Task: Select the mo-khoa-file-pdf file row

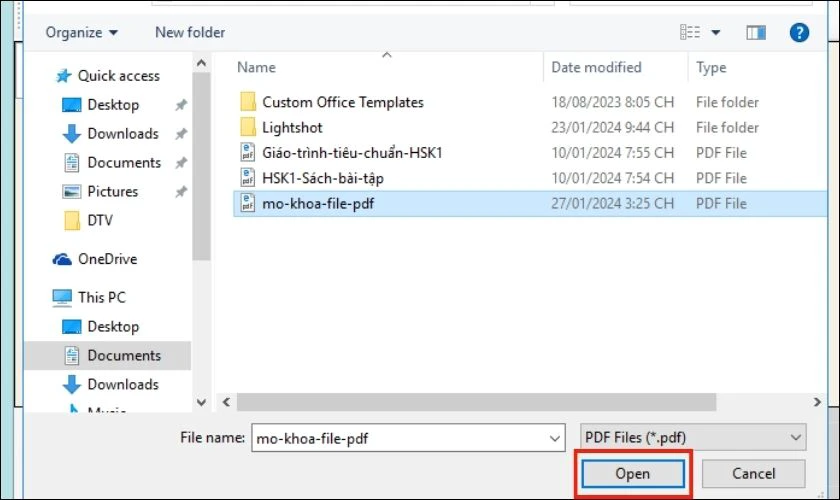Action: click(530, 204)
